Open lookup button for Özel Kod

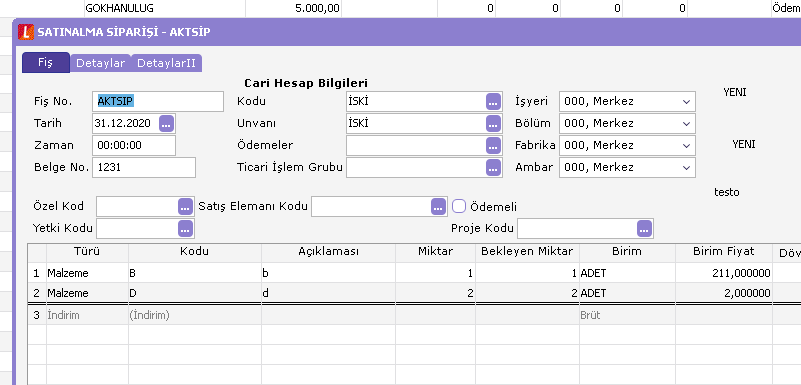185,207
